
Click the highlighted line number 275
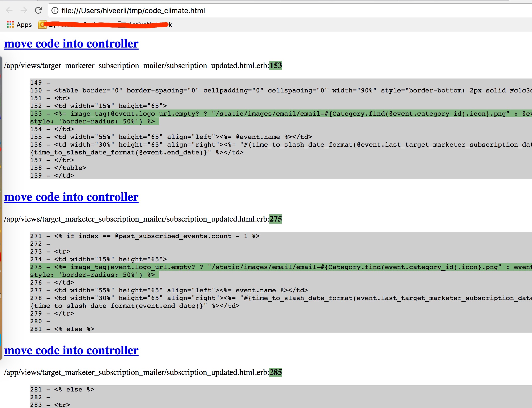pyautogui.click(x=276, y=219)
